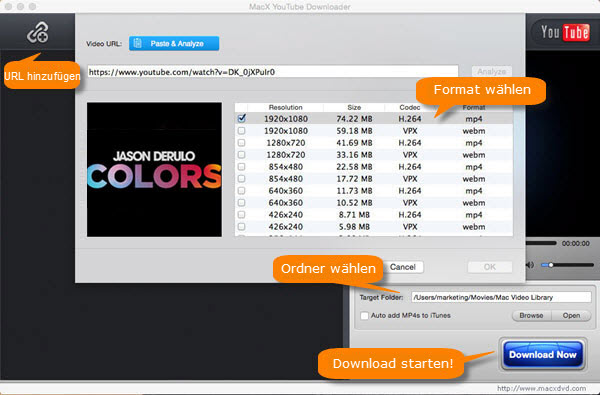Click the Resolution column header
This screenshot has height=395, width=600.
(x=285, y=108)
